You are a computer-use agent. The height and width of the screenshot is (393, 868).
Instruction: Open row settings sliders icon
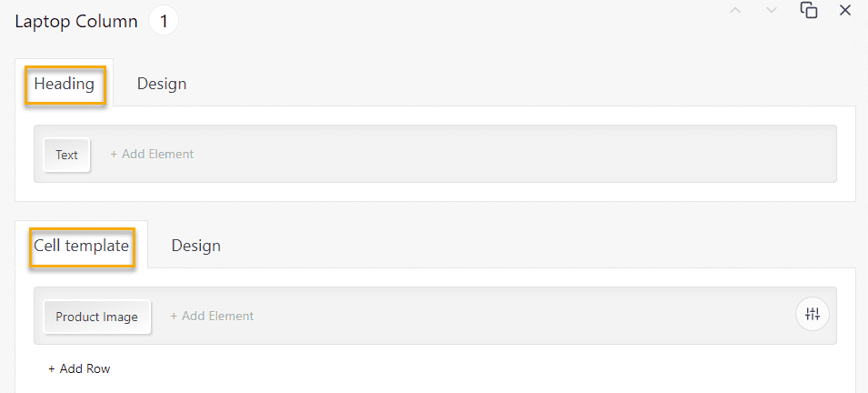[x=813, y=314]
